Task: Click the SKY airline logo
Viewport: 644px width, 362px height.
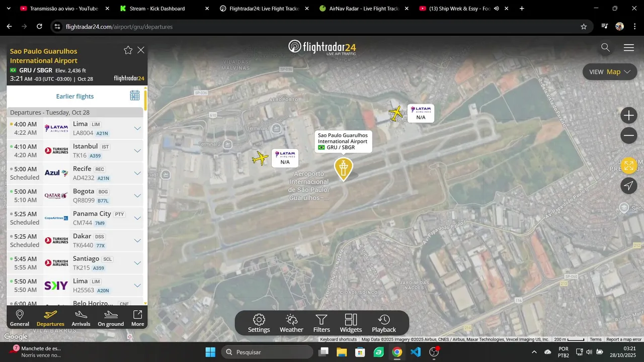Action: [56, 286]
